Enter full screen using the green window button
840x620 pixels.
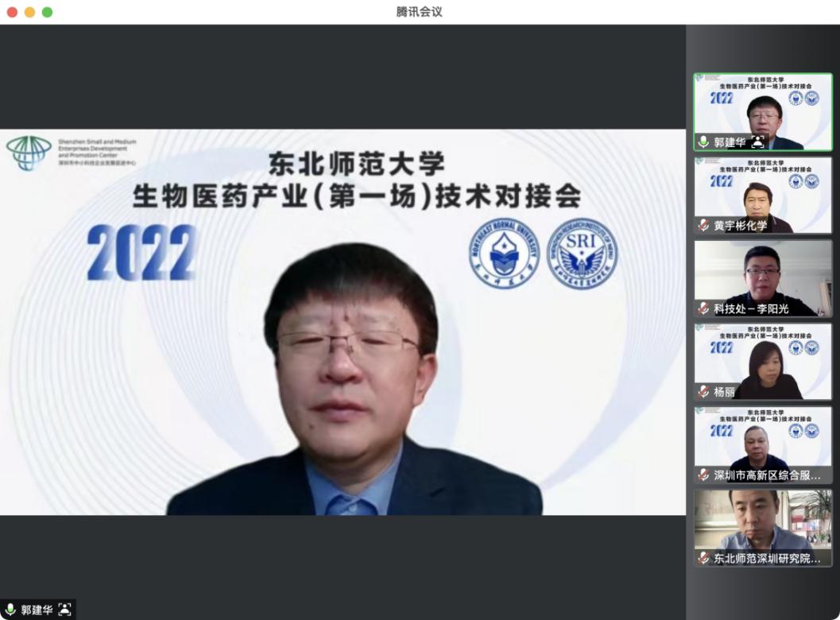(x=47, y=12)
